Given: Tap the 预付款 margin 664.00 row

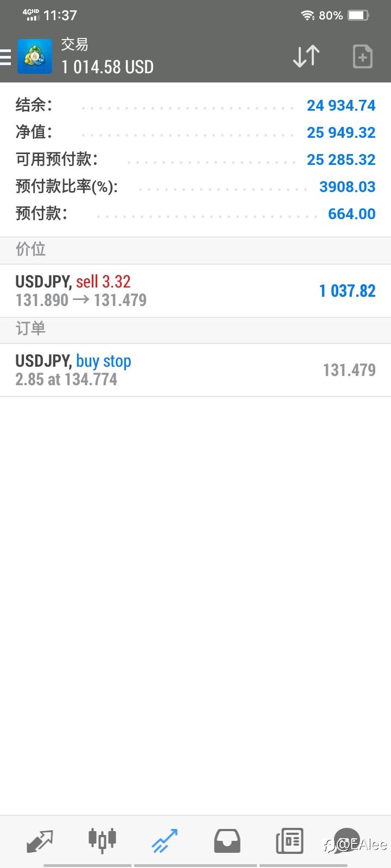Looking at the screenshot, I should coord(195,214).
